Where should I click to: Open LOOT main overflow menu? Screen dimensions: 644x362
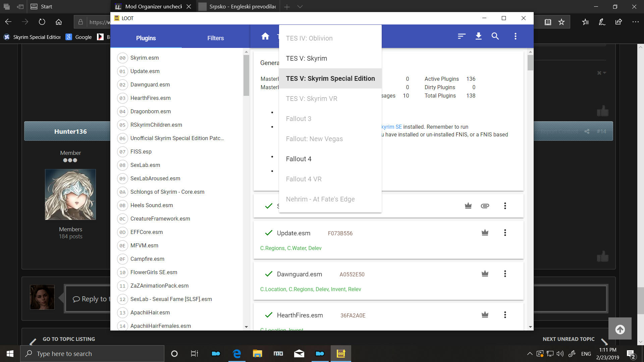516,36
